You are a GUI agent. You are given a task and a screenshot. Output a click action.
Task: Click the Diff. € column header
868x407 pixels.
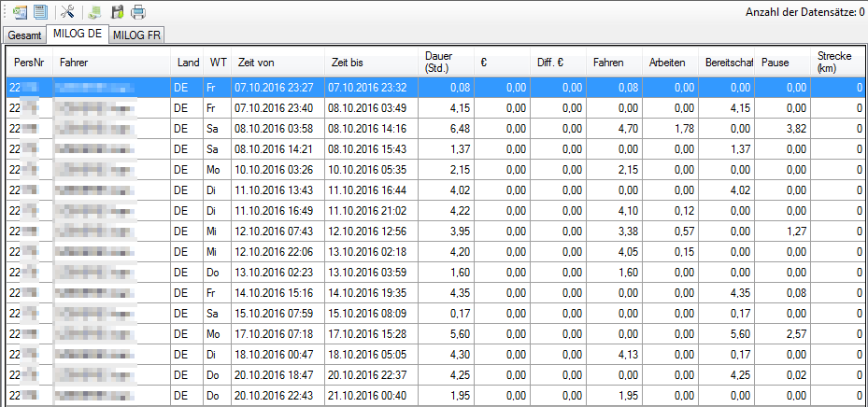558,63
